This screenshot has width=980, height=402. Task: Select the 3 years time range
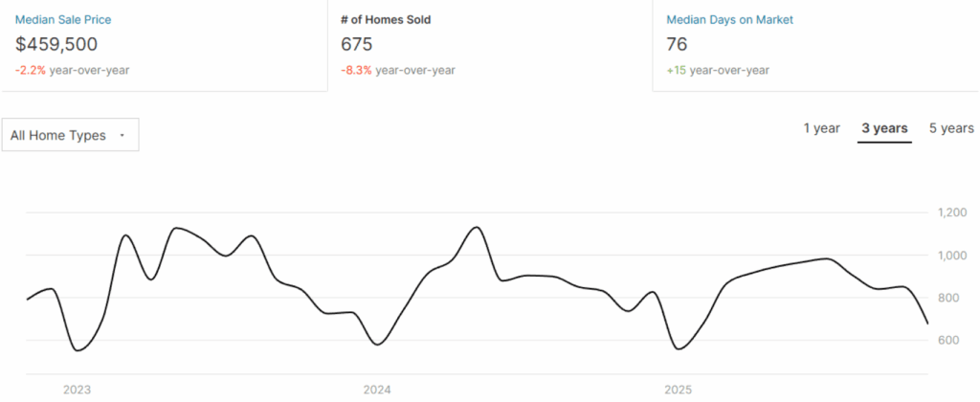tap(884, 128)
